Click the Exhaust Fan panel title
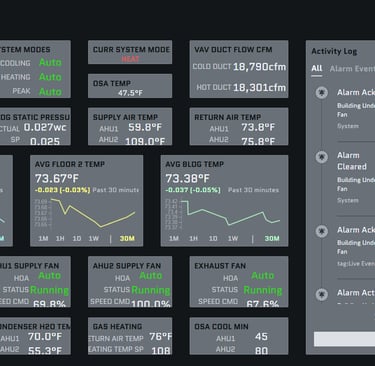 220,266
